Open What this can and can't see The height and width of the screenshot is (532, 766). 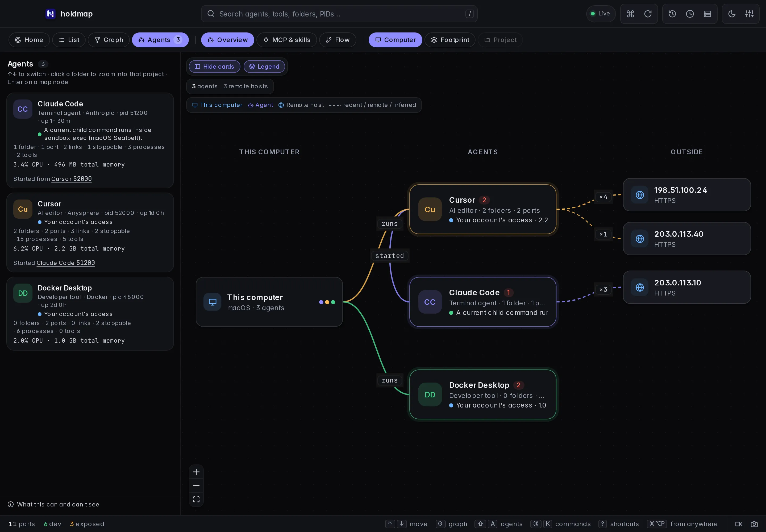[53, 504]
